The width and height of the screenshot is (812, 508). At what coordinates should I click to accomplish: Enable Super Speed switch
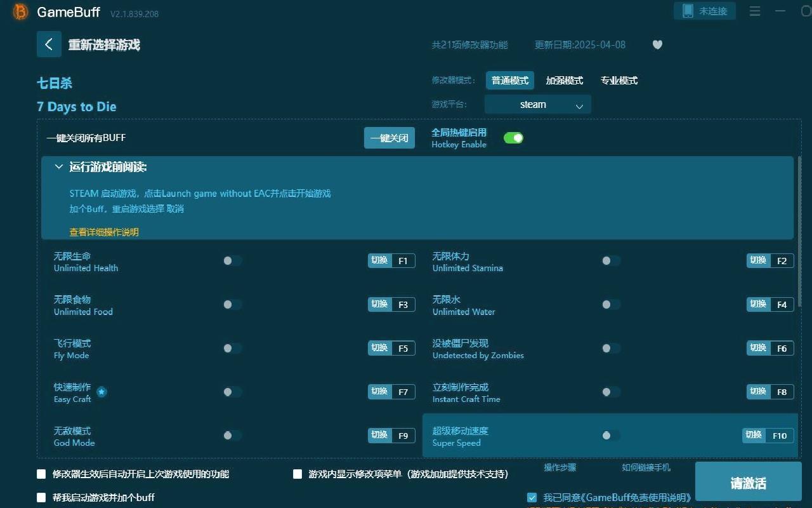[x=611, y=435]
